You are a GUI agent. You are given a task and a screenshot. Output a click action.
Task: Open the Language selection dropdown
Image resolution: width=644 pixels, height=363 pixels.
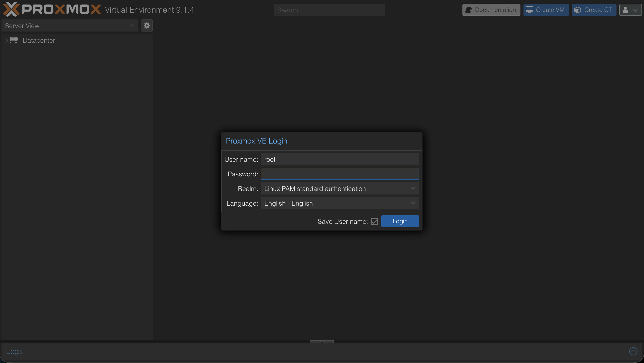(x=413, y=203)
